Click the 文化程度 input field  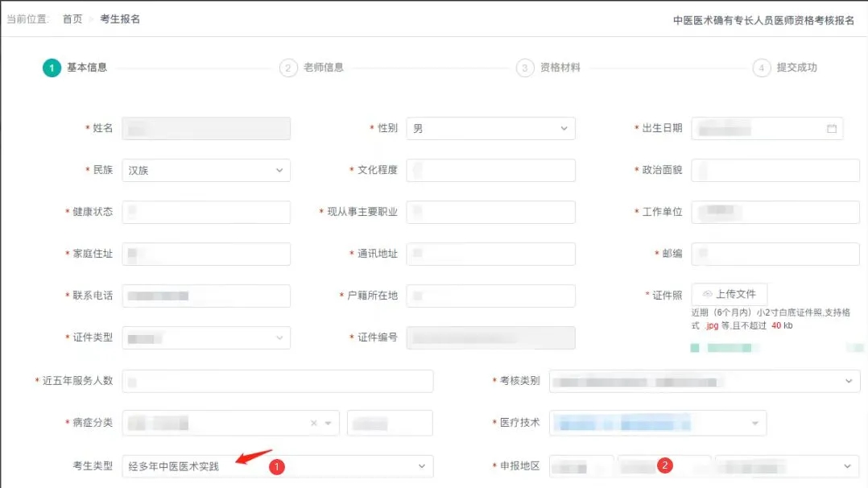coord(490,171)
